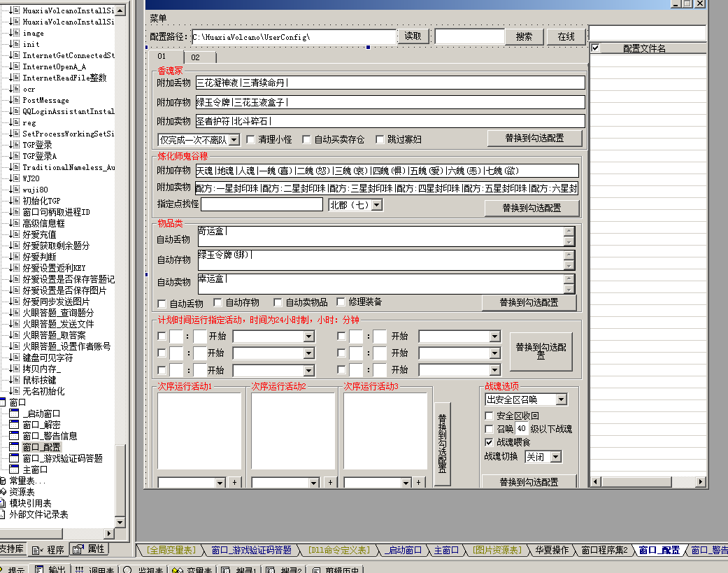Viewport: 728px width, 573px height.
Task: Open the 出安全区召唤 dropdown
Action: tap(562, 399)
